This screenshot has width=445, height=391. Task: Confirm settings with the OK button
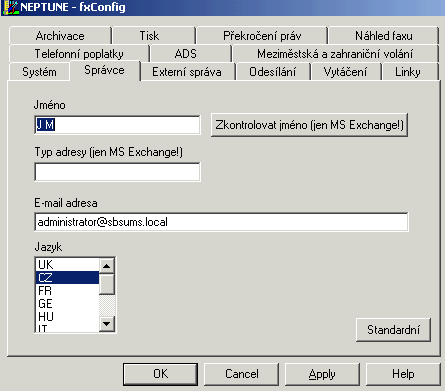pyautogui.click(x=160, y=374)
